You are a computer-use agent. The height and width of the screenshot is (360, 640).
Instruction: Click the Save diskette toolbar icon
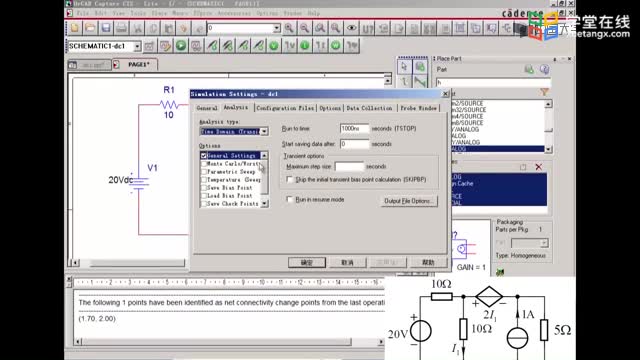pyautogui.click(x=106, y=28)
